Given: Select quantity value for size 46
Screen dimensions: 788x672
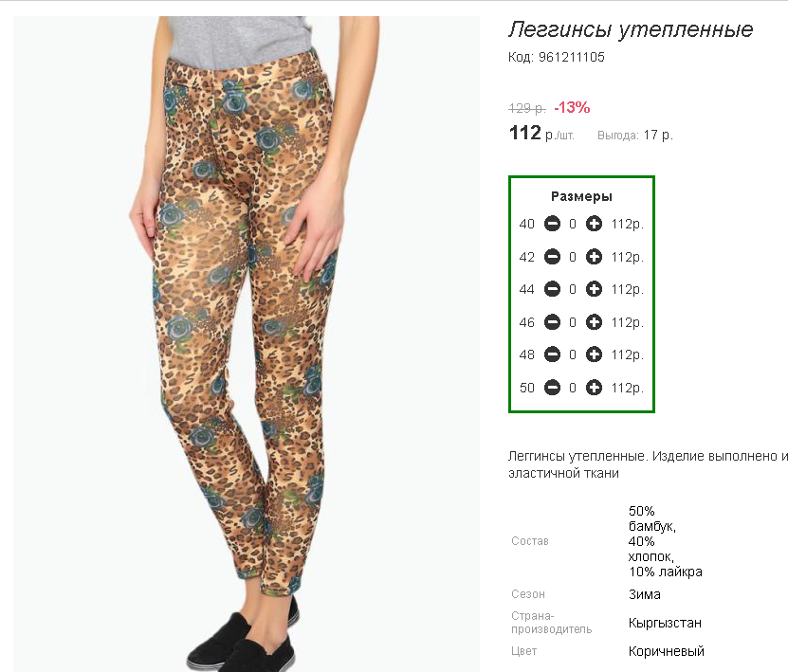Looking at the screenshot, I should (573, 322).
